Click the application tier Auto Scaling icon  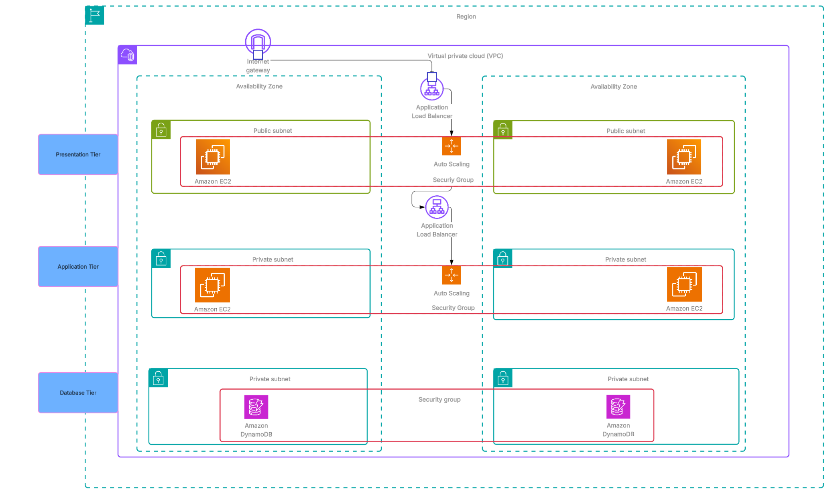[451, 275]
